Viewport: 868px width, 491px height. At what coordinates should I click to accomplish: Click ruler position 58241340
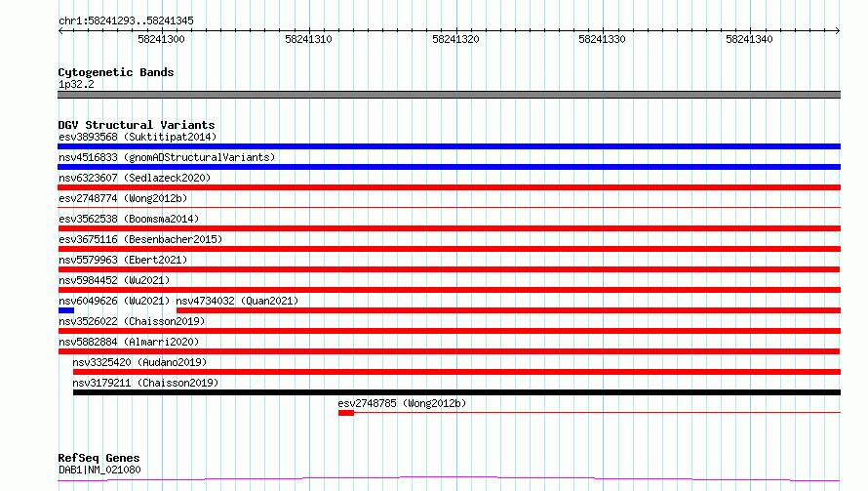click(749, 39)
